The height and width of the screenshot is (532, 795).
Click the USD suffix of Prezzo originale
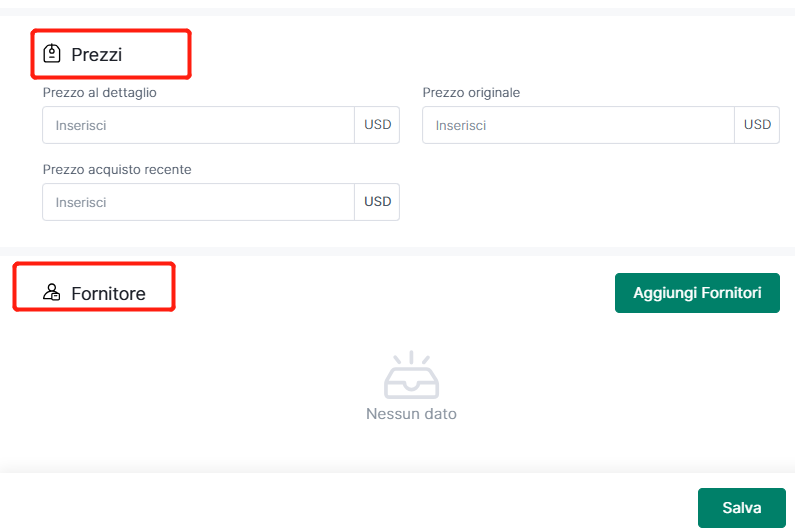pyautogui.click(x=757, y=126)
